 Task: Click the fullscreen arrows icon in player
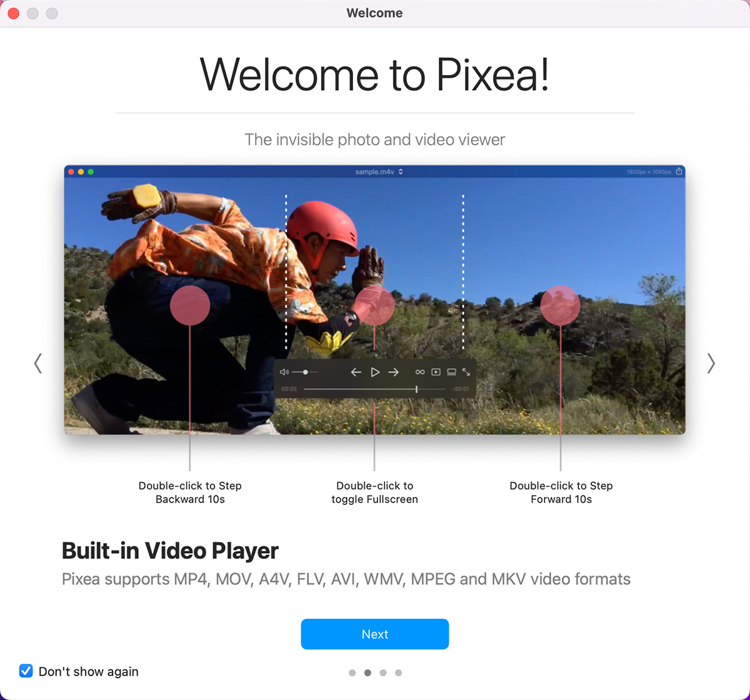point(466,372)
